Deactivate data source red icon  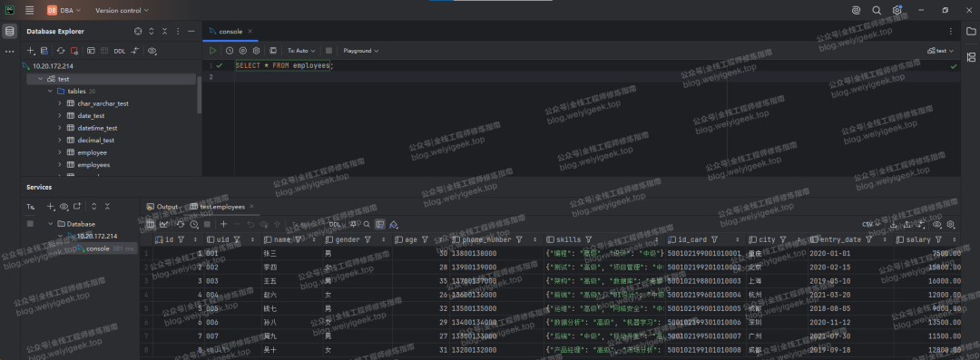[74, 51]
